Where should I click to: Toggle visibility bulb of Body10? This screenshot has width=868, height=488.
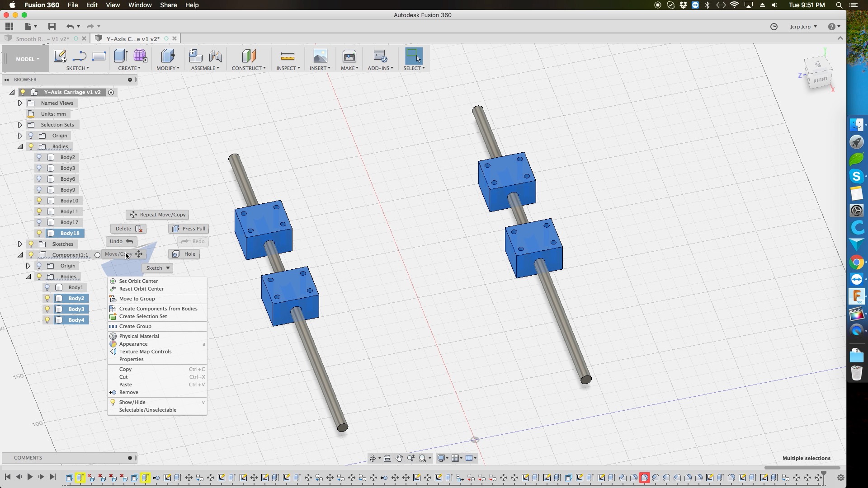39,201
